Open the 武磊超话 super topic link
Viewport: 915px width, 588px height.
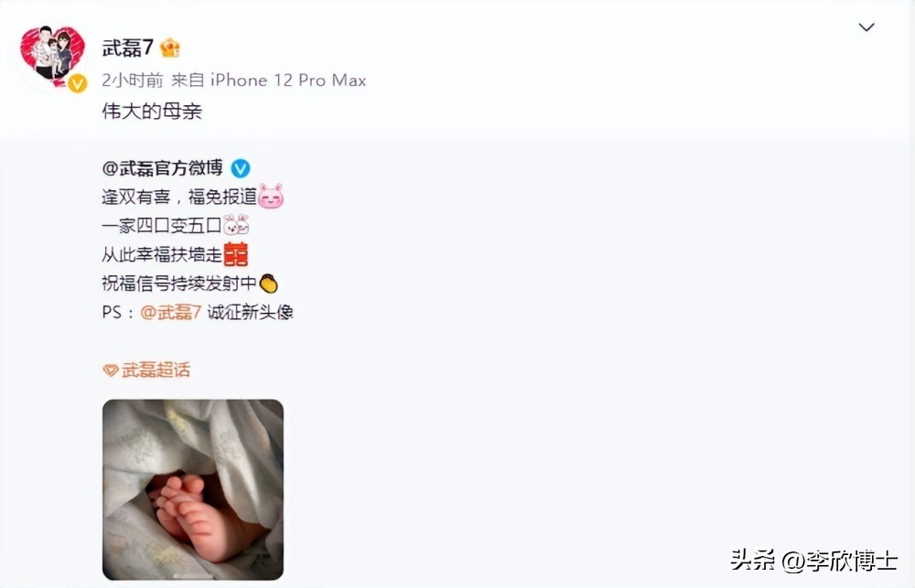[x=156, y=369]
